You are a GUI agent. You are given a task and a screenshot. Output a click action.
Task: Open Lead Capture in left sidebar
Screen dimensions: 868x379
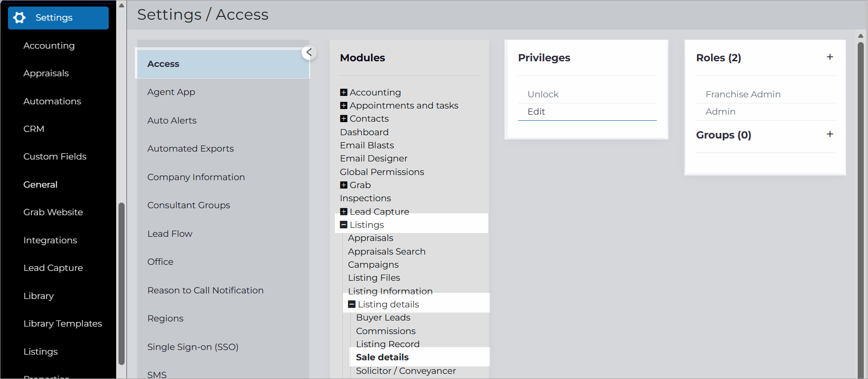[53, 268]
